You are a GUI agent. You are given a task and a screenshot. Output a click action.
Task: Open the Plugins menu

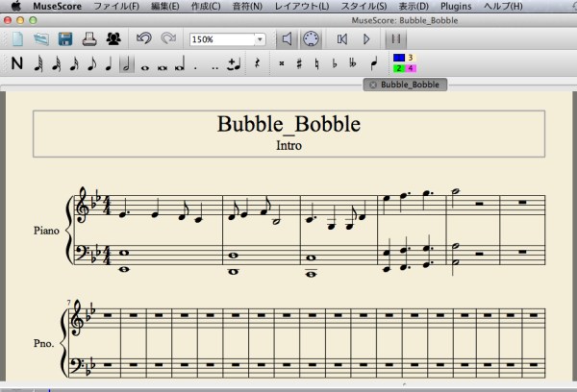pyautogui.click(x=456, y=7)
